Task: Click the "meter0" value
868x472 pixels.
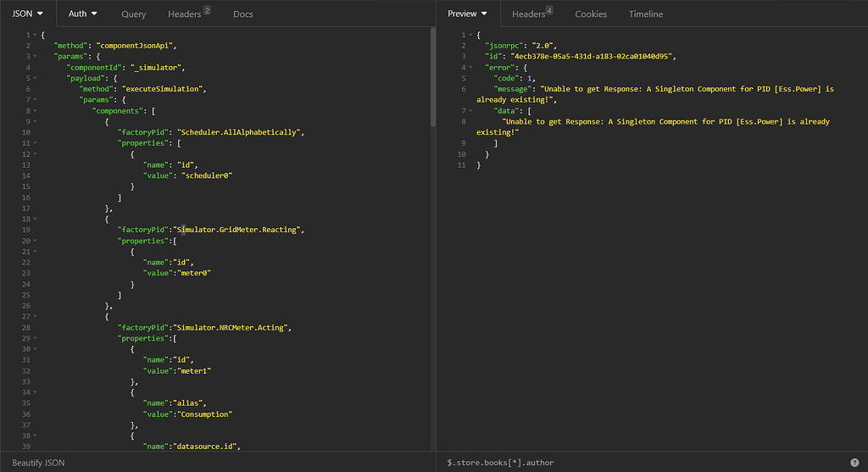Action: point(192,273)
